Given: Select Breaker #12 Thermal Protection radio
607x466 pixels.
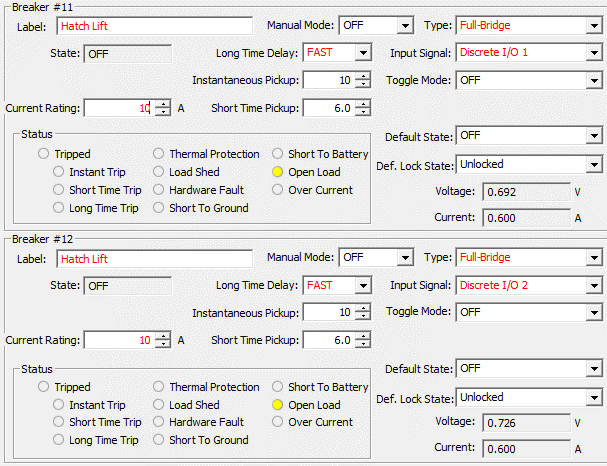Looking at the screenshot, I should (x=159, y=387).
